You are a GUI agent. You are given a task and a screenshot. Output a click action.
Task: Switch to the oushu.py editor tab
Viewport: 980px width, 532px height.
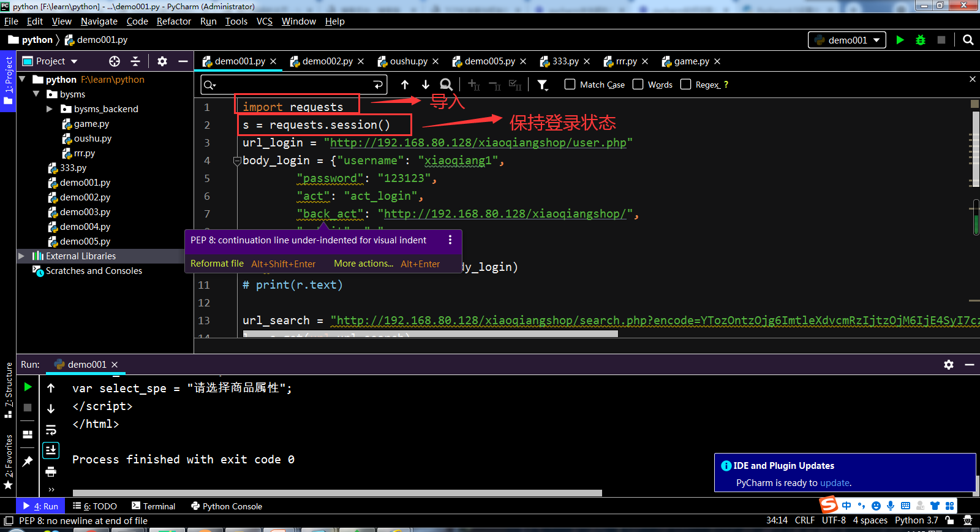coord(409,61)
